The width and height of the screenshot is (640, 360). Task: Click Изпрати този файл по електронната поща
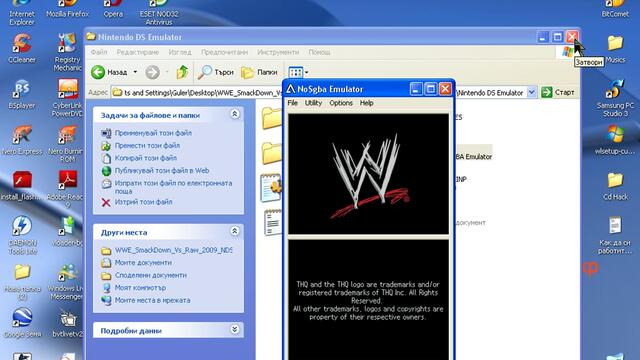pyautogui.click(x=173, y=187)
